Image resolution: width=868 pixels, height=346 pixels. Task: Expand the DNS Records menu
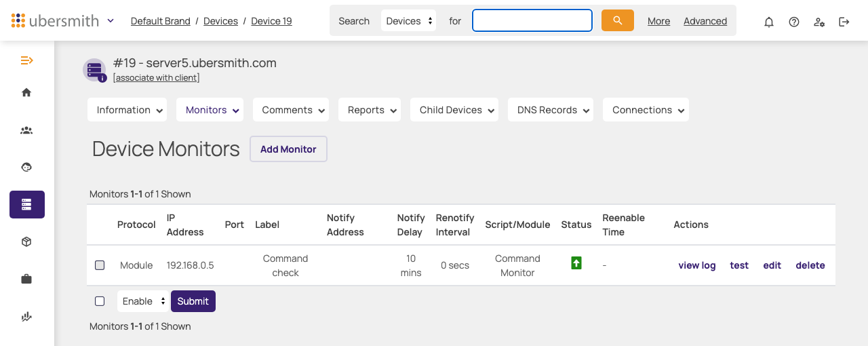pyautogui.click(x=551, y=110)
